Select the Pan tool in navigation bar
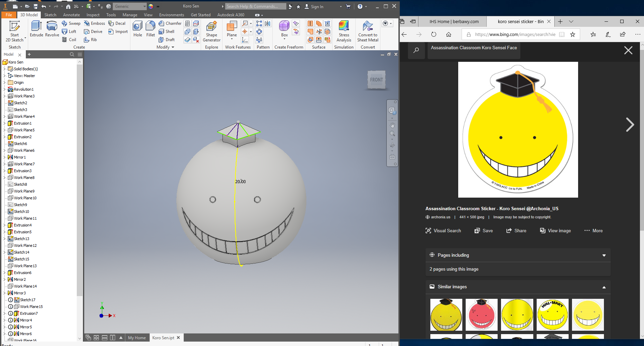The height and width of the screenshot is (346, 644). pos(392,125)
